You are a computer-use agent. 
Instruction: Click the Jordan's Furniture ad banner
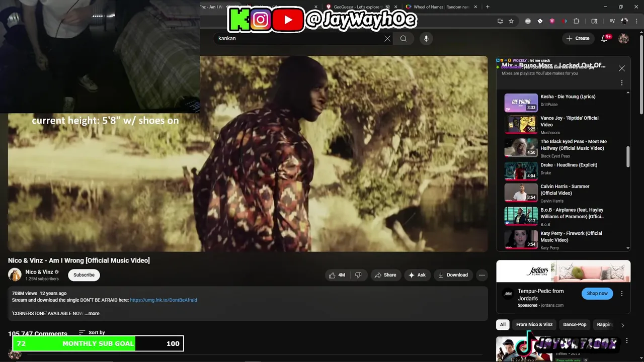coord(563,271)
